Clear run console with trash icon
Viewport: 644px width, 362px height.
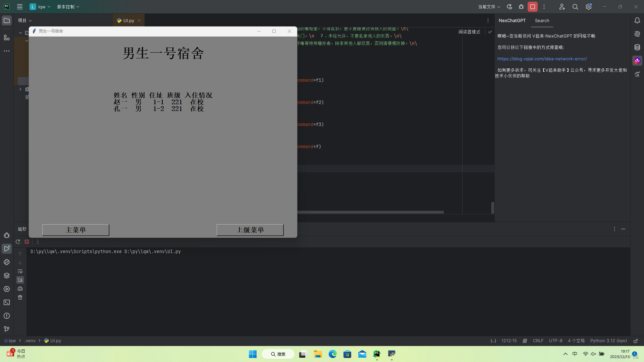point(20,297)
